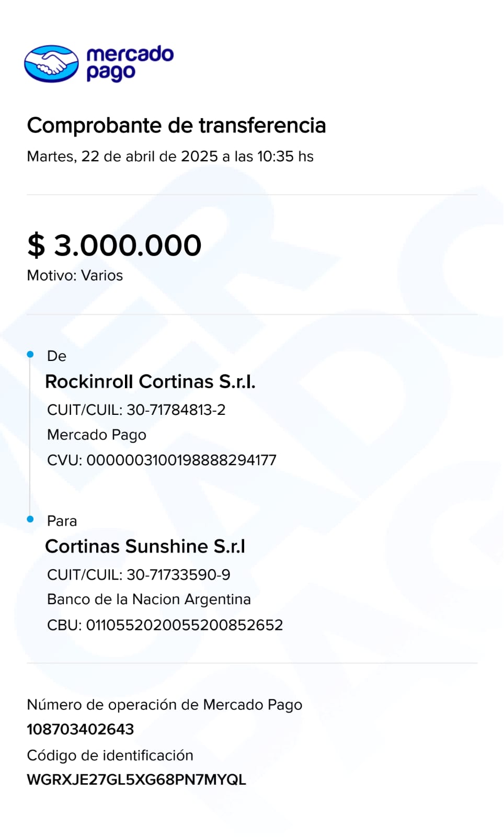The height and width of the screenshot is (837, 504).
Task: Click the transfer date and time line
Action: pyautogui.click(x=170, y=156)
